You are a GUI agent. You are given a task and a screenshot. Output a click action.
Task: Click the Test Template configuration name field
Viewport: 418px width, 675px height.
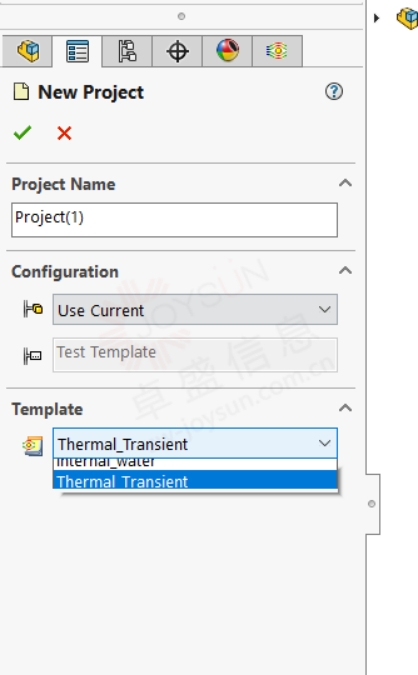(195, 355)
